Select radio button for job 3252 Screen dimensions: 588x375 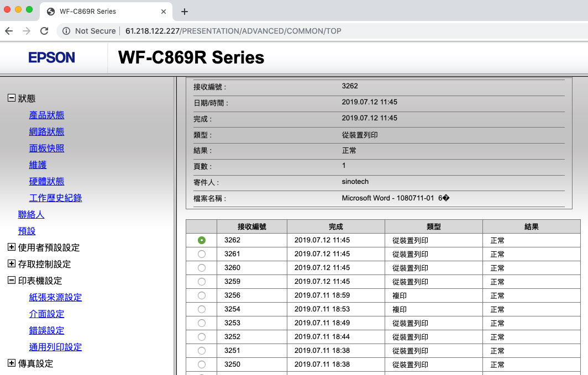pyautogui.click(x=202, y=337)
